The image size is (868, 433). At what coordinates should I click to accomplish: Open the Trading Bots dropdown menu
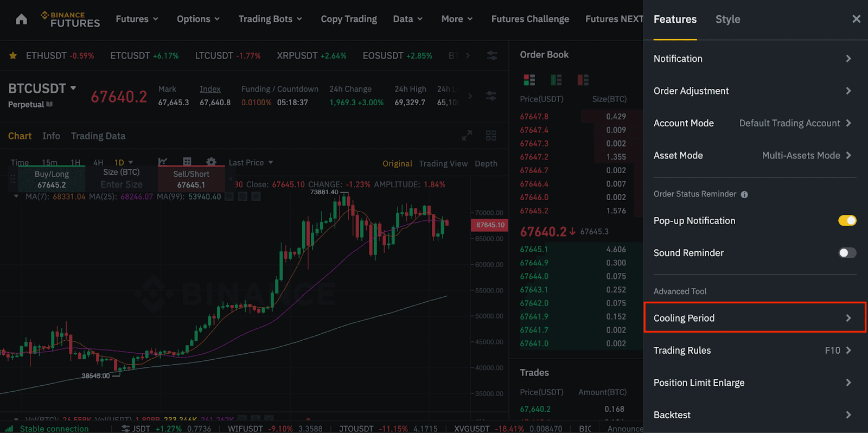coord(271,19)
